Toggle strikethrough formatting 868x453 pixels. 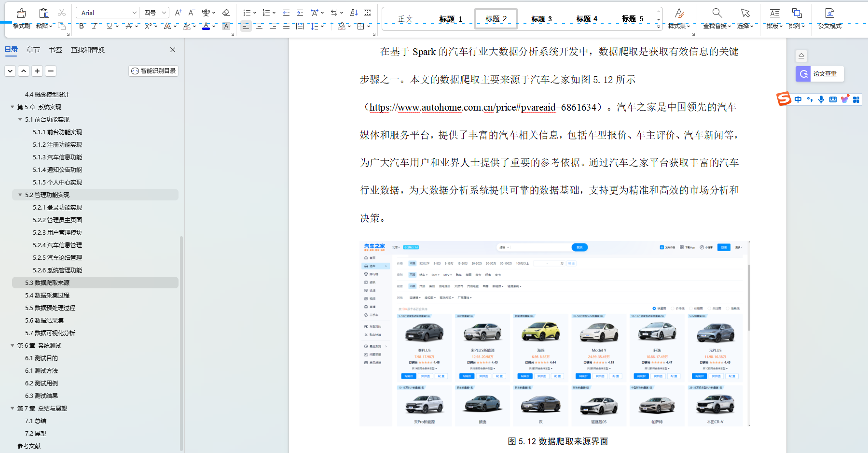point(129,26)
